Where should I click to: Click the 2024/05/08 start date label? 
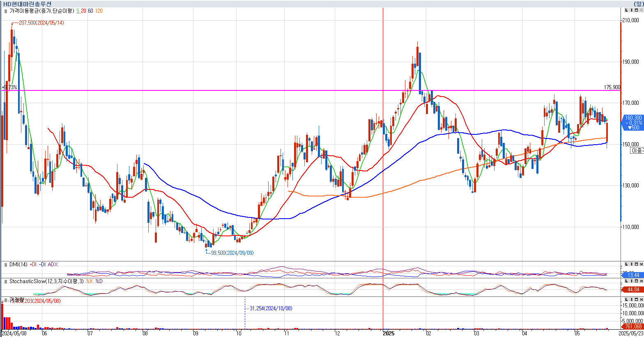click(14, 333)
